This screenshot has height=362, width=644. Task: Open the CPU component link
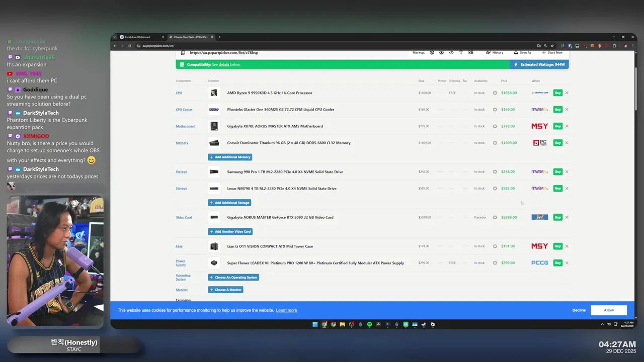[179, 93]
